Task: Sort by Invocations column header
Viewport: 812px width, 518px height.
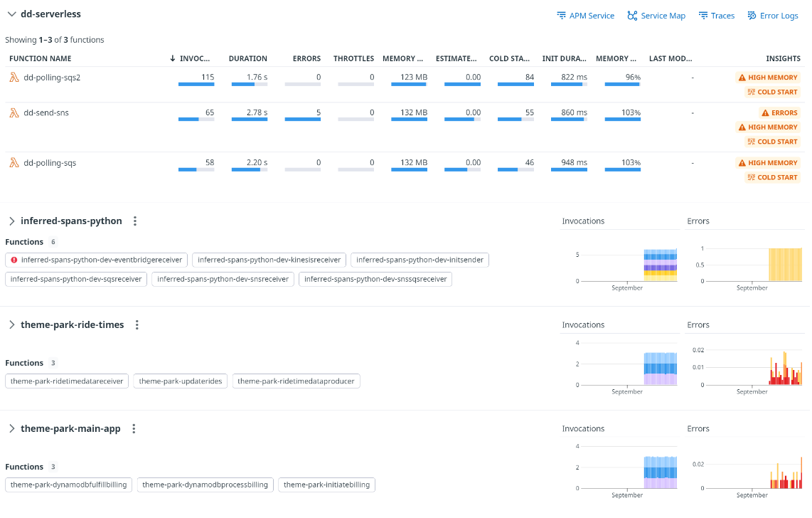Action: point(190,58)
